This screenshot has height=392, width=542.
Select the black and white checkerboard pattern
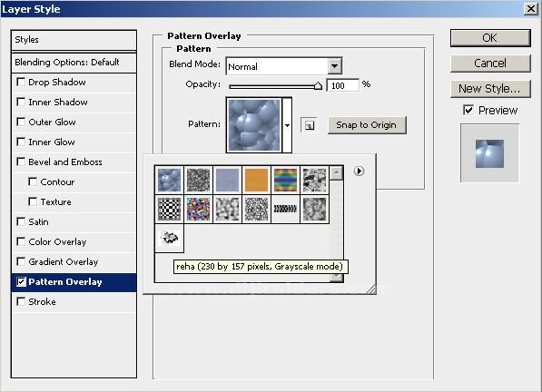click(170, 209)
